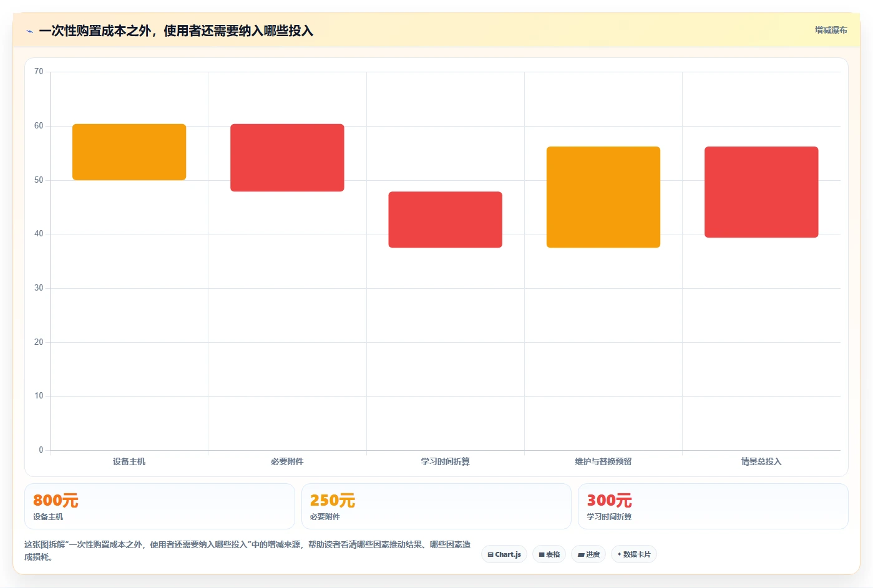873x588 pixels.
Task: Select the 250元 必要附件 card
Action: [x=436, y=506]
